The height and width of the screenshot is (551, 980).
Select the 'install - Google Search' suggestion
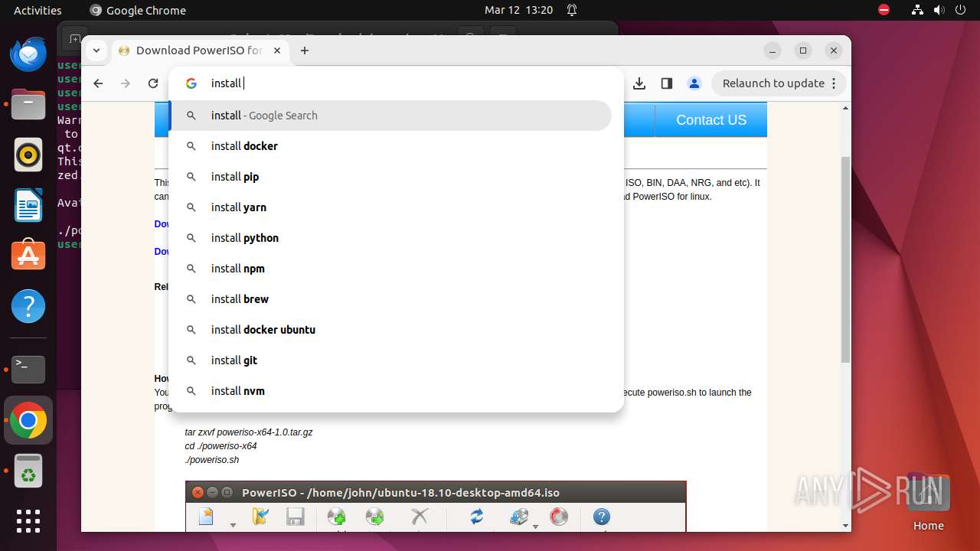(390, 116)
